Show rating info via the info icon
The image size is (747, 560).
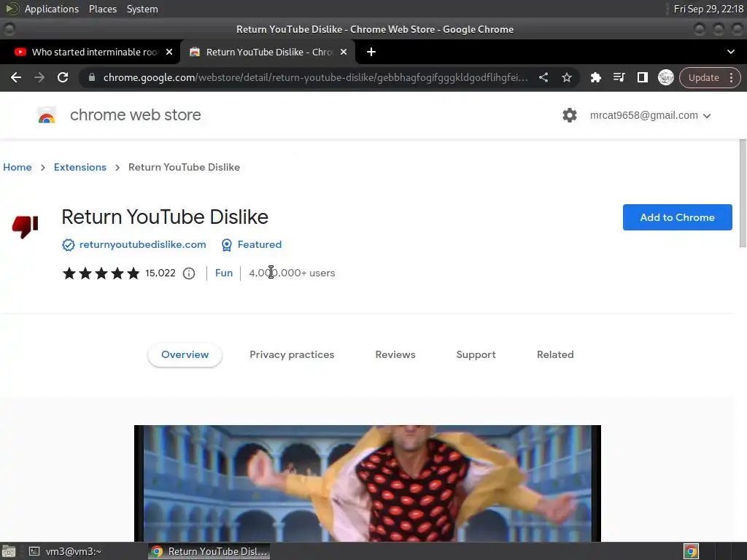coord(189,273)
